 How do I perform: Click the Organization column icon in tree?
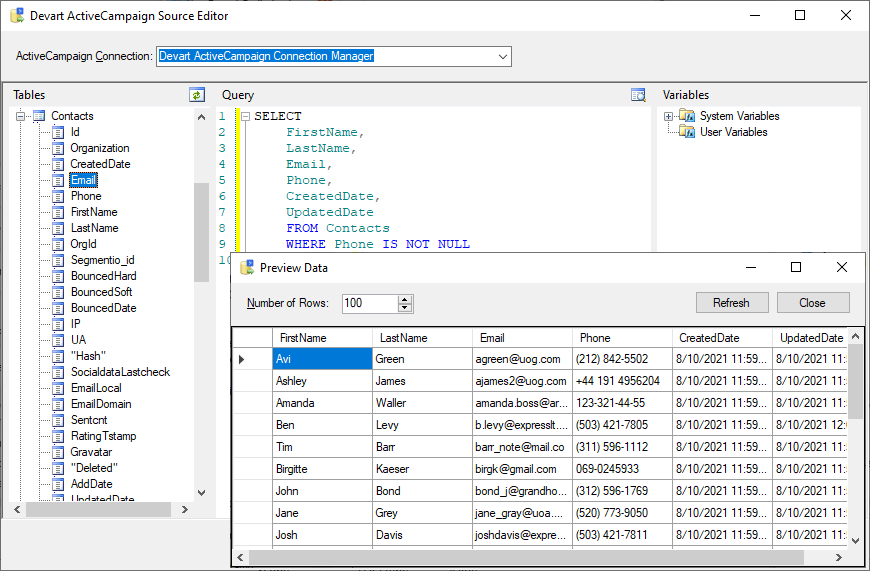point(58,148)
